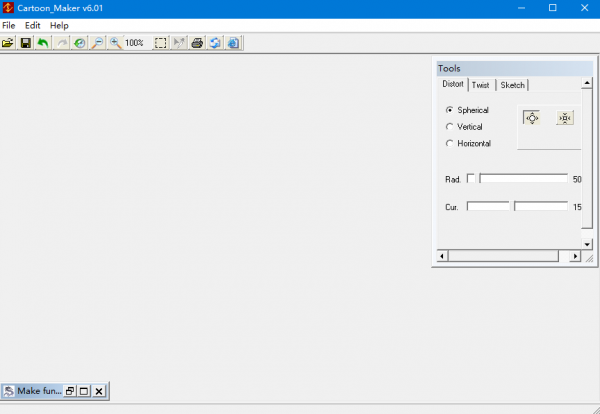This screenshot has height=414, width=600.
Task: Restore the minimized Make fun window
Action: (x=70, y=391)
